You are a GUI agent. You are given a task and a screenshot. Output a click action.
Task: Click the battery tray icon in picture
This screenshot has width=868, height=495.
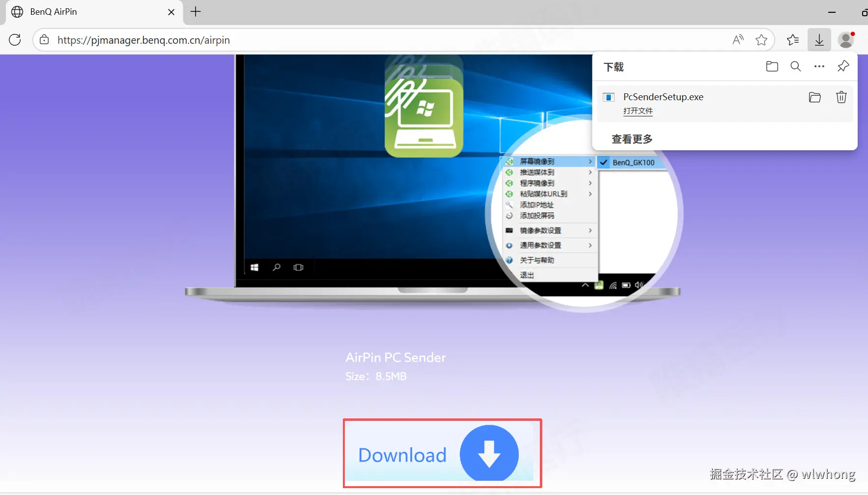coord(626,285)
